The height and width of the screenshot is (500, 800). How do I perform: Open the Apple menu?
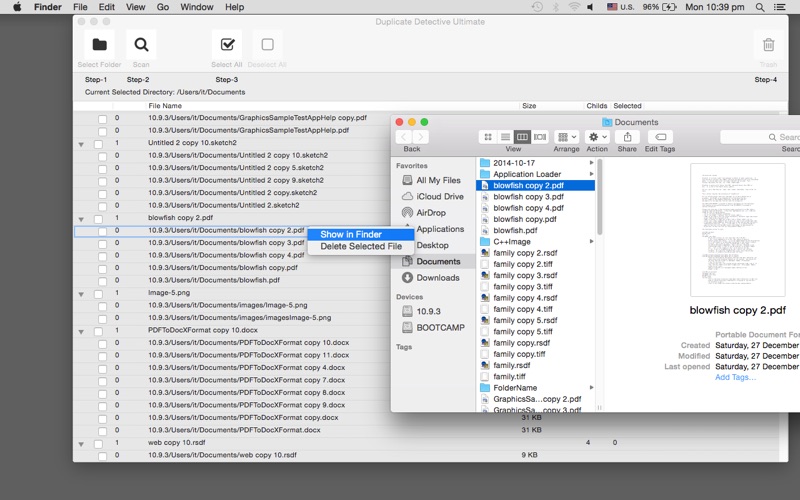point(17,7)
